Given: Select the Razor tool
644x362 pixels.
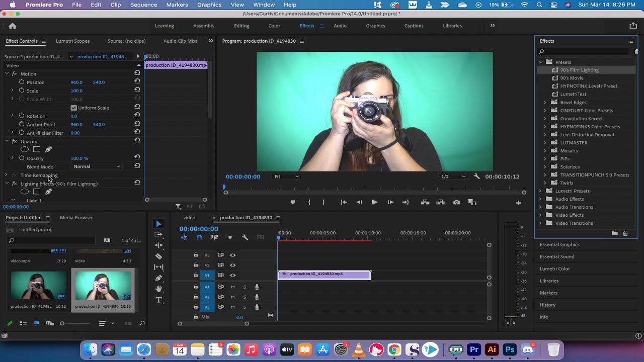Looking at the screenshot, I should (x=159, y=256).
